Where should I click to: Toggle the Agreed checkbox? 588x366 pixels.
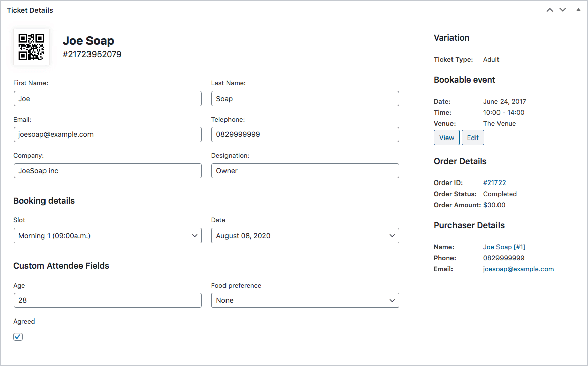point(18,336)
